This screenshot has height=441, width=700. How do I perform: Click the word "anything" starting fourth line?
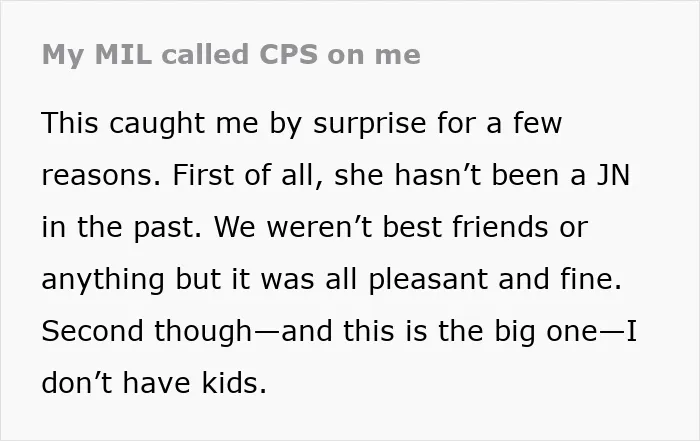coord(103,279)
